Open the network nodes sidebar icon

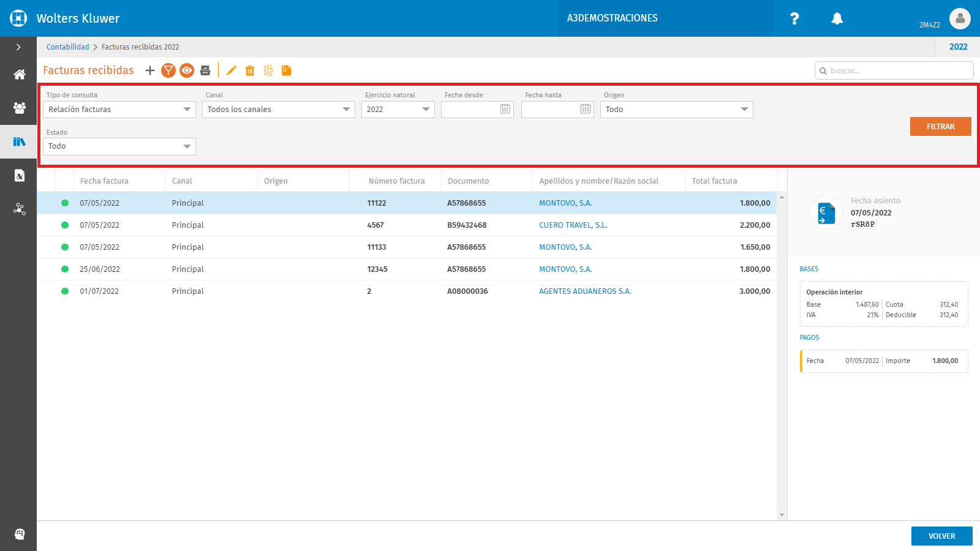pos(20,209)
